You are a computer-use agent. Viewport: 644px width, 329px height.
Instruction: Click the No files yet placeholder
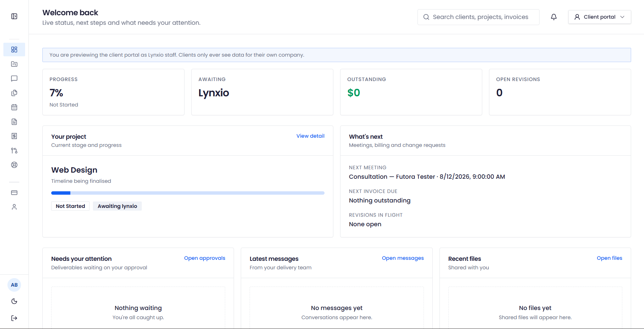(535, 308)
